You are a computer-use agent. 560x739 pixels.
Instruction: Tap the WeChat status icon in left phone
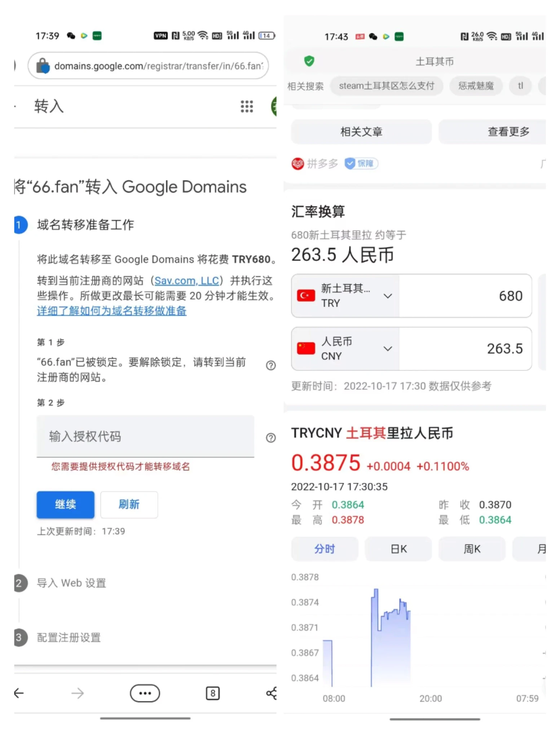click(71, 36)
